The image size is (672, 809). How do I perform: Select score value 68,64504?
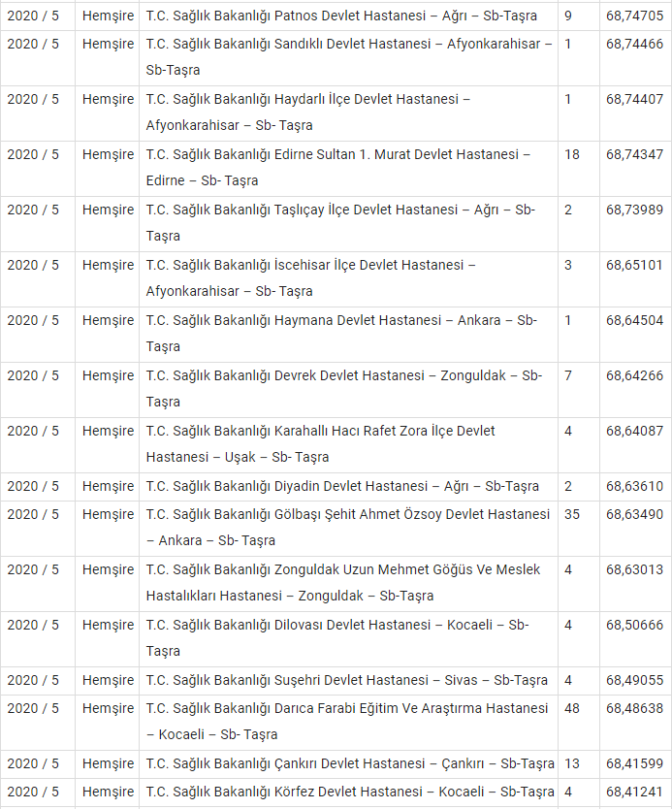(x=634, y=320)
